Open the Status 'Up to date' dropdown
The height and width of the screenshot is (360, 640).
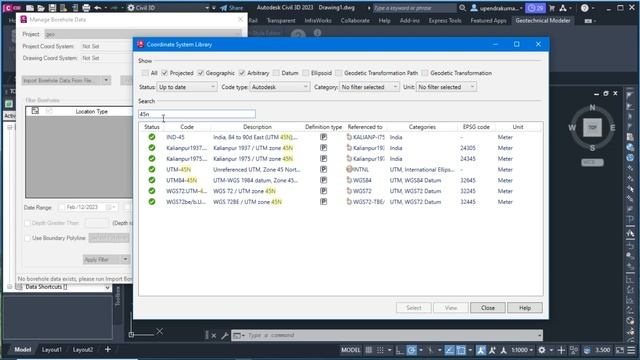click(x=187, y=87)
